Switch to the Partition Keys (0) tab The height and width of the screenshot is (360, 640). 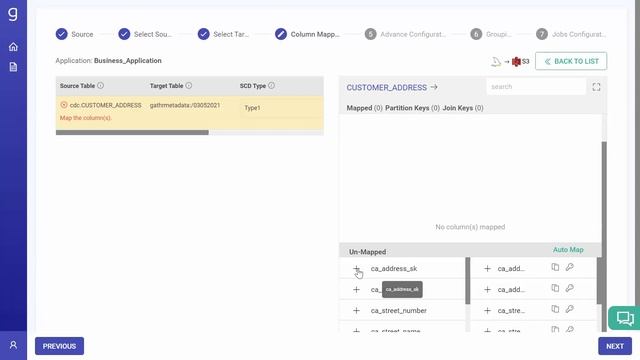[x=412, y=108]
